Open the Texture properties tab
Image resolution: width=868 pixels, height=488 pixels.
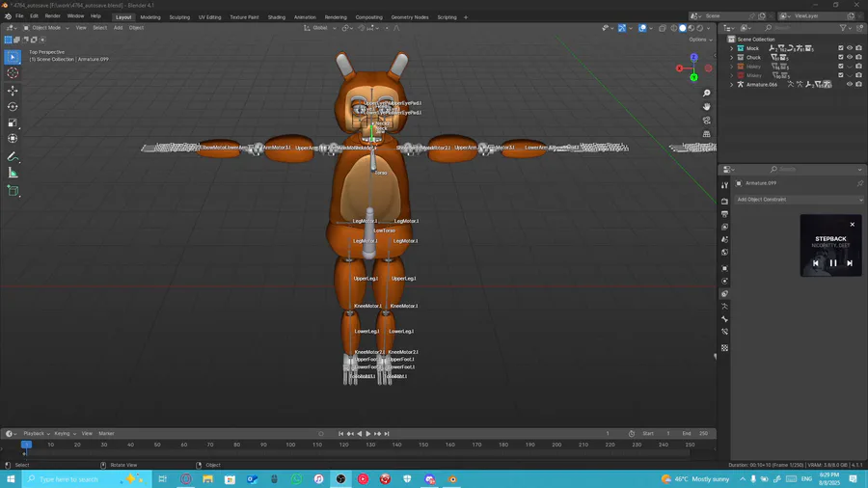(724, 348)
